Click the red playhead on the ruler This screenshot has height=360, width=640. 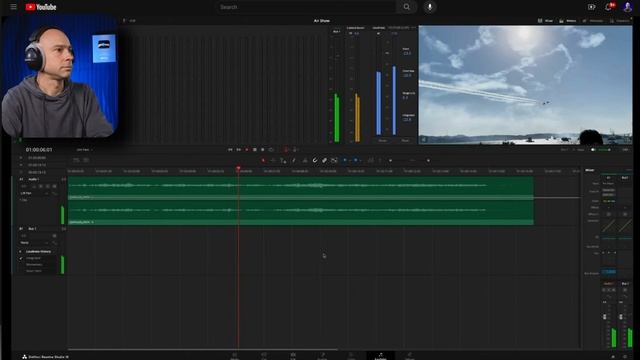238,168
